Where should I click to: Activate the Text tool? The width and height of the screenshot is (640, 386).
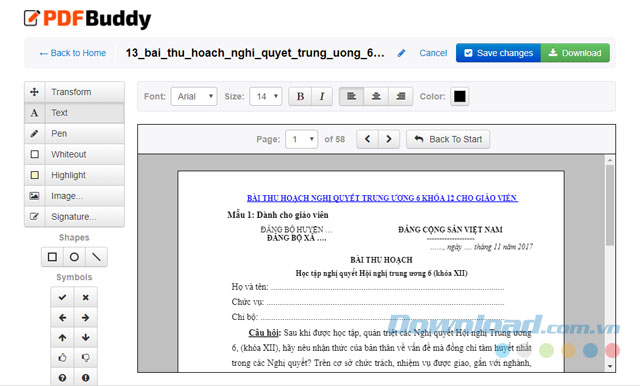click(x=74, y=113)
